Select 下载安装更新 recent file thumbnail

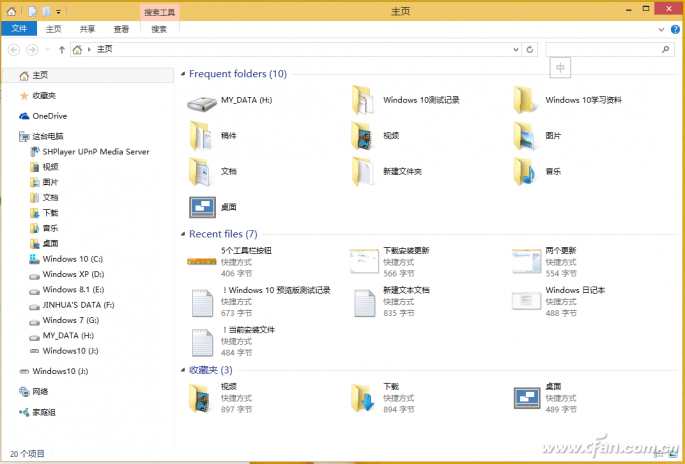(364, 261)
